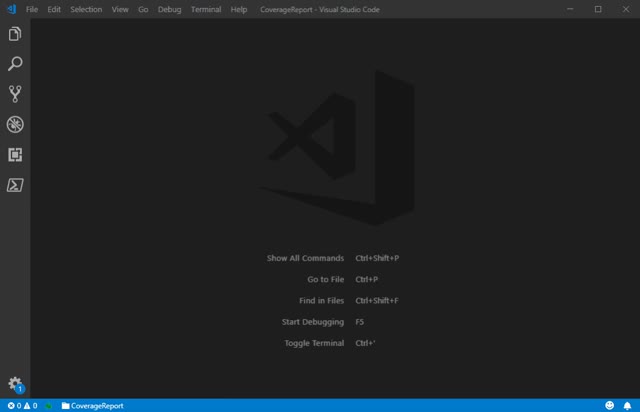The height and width of the screenshot is (412, 640).
Task: Open the View menu
Action: (x=120, y=9)
